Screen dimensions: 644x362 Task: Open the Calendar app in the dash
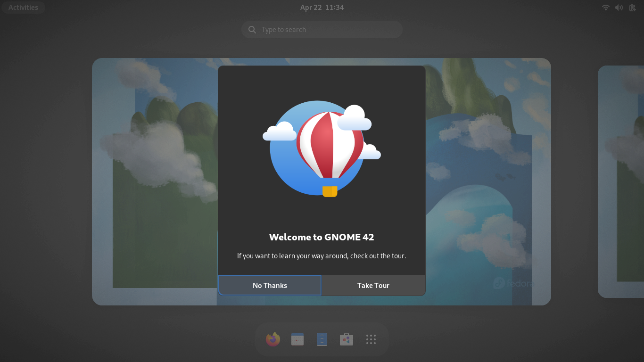click(x=297, y=339)
